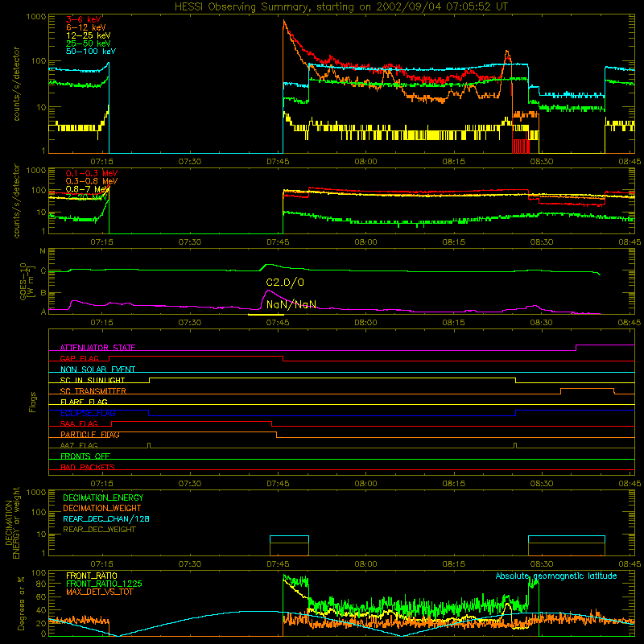Click the C2.0/0 flare class annotation
Screen dimensions: 644x644
[285, 283]
